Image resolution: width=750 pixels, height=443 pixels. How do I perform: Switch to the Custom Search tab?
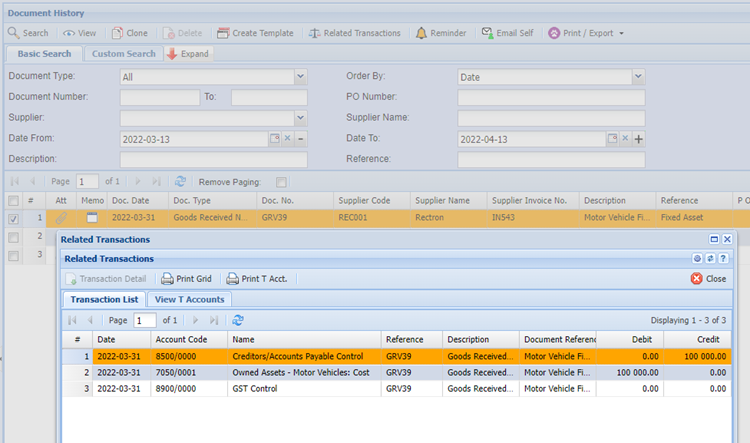[x=124, y=54]
